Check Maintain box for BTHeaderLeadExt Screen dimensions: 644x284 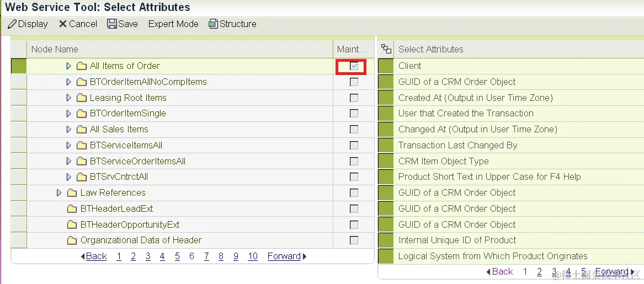coord(354,209)
